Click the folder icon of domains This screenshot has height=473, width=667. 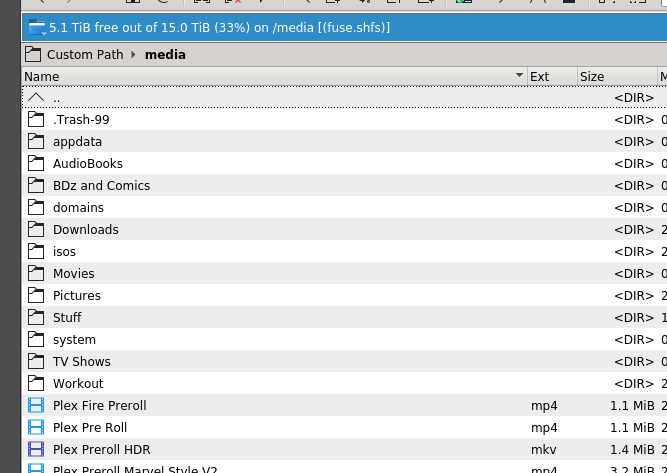36,207
